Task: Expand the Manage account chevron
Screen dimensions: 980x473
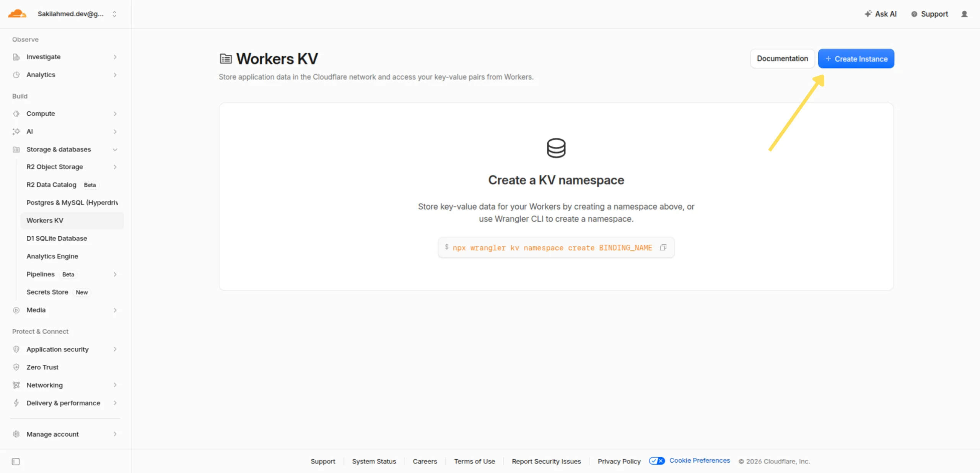Action: click(115, 434)
